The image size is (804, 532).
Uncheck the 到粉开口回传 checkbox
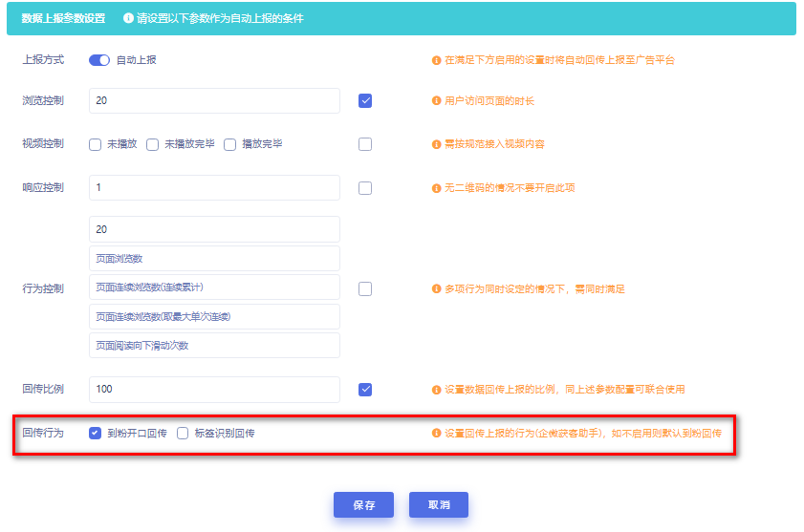95,433
